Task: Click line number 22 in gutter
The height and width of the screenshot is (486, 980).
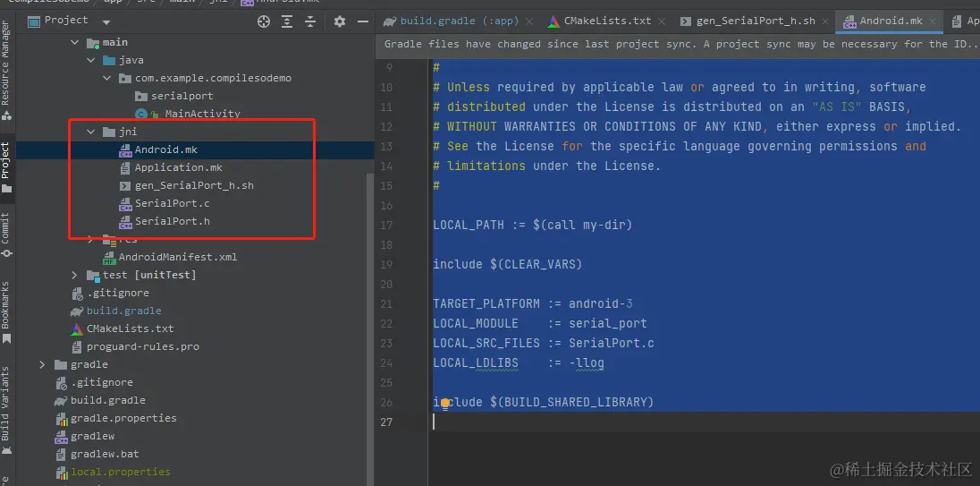Action: point(385,324)
